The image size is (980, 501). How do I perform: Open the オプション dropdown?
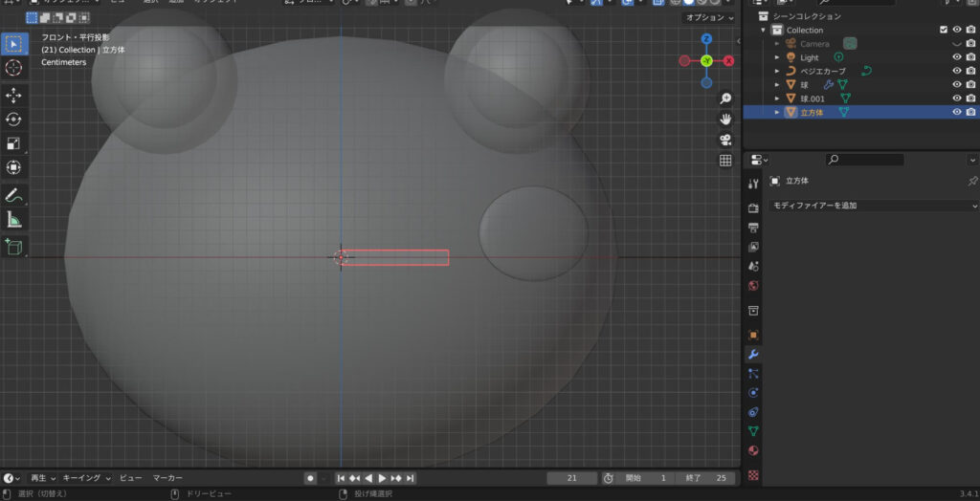click(708, 18)
